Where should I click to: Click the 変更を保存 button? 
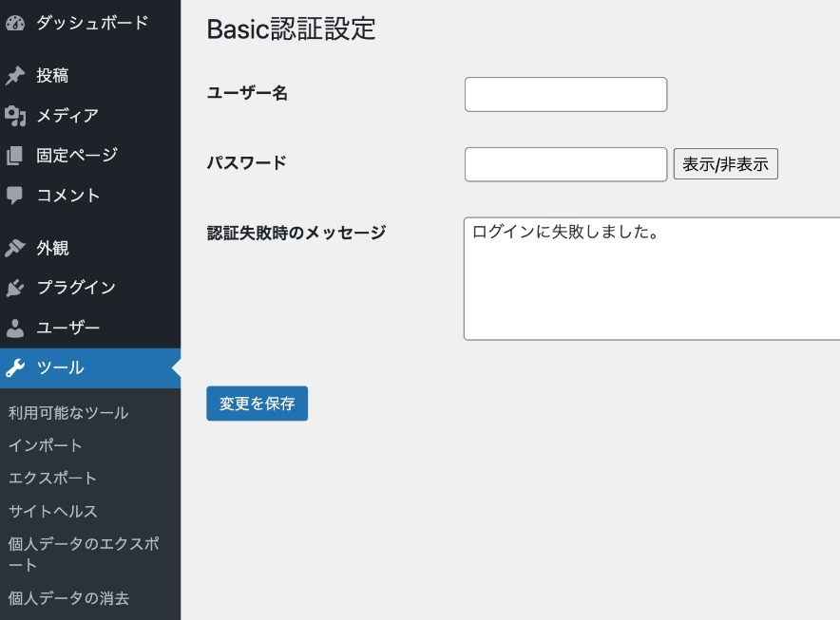point(257,403)
